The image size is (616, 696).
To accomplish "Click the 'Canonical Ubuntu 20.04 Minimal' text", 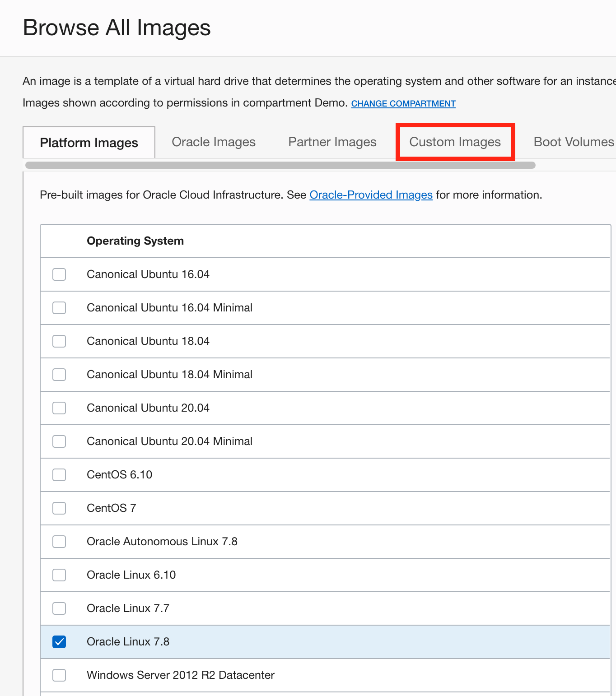I will tap(169, 441).
